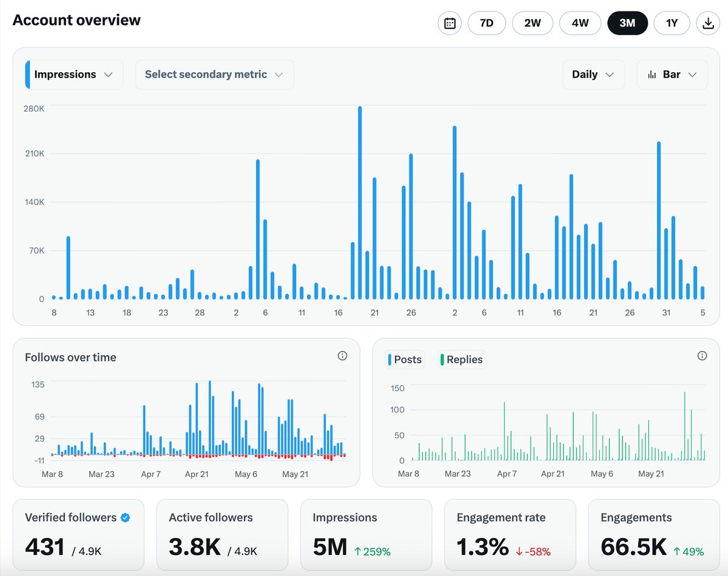Click the ↑259% impressions change value
This screenshot has height=576, width=728.
[372, 552]
